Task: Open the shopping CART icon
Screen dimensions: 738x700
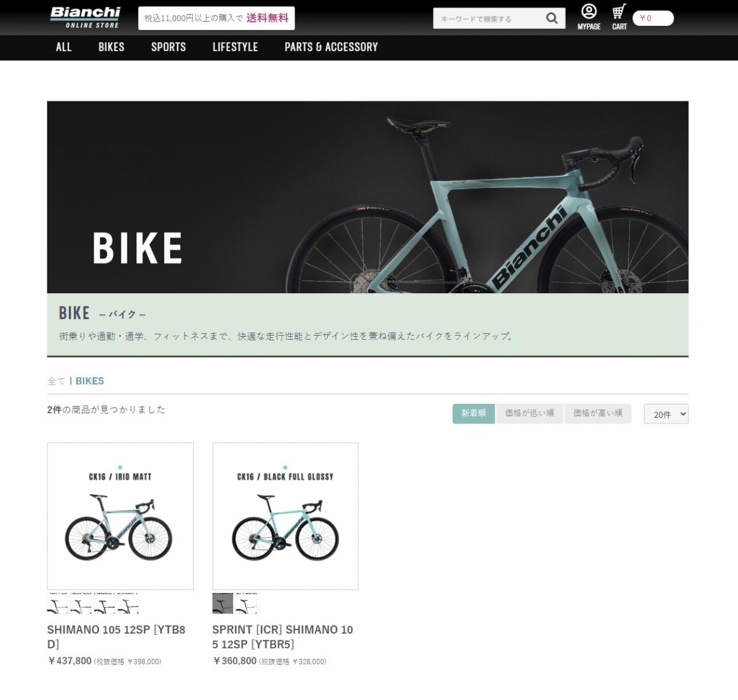Action: [619, 17]
